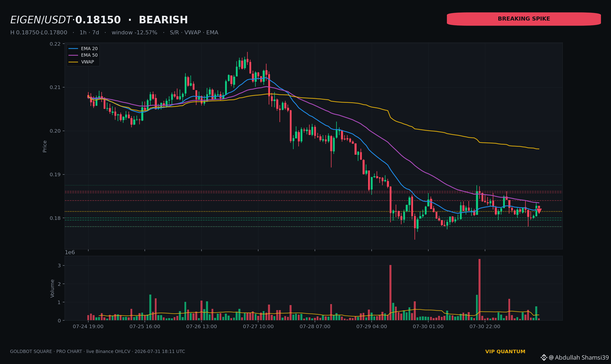Click the 0.20 price axis label

pyautogui.click(x=55, y=131)
